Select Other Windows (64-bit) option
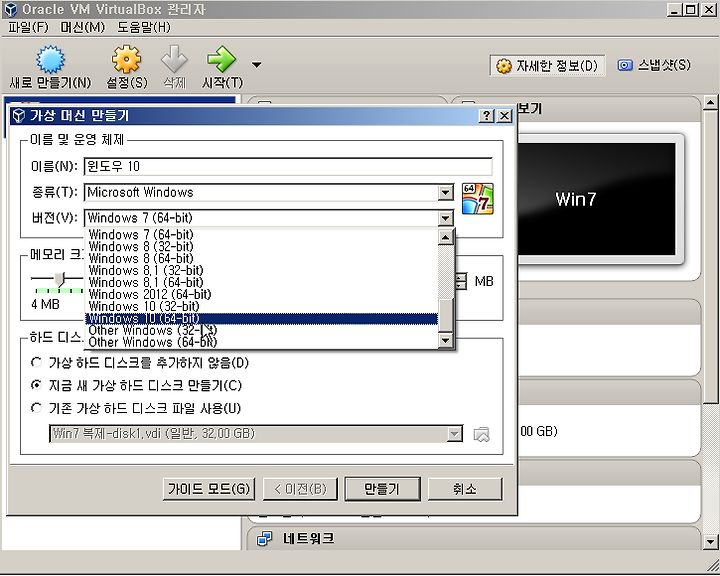720x576 pixels. tap(262, 343)
